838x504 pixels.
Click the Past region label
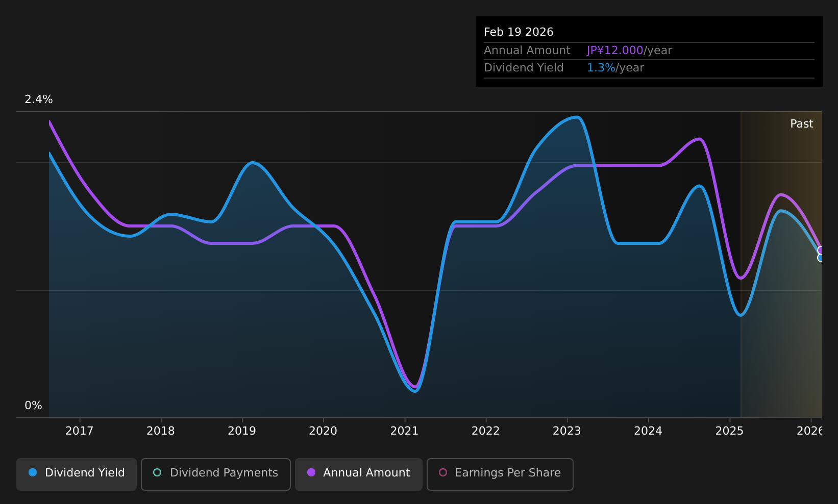(801, 124)
